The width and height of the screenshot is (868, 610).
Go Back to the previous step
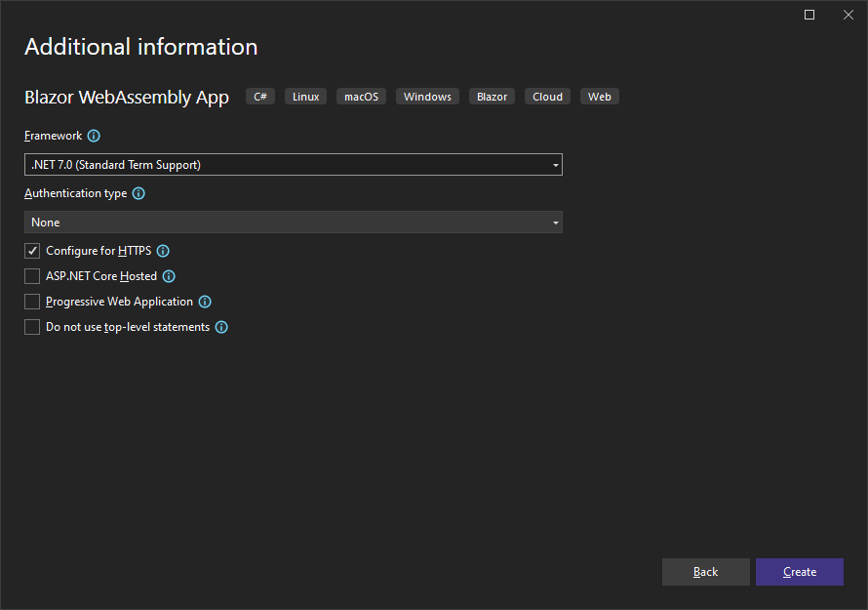(x=706, y=572)
